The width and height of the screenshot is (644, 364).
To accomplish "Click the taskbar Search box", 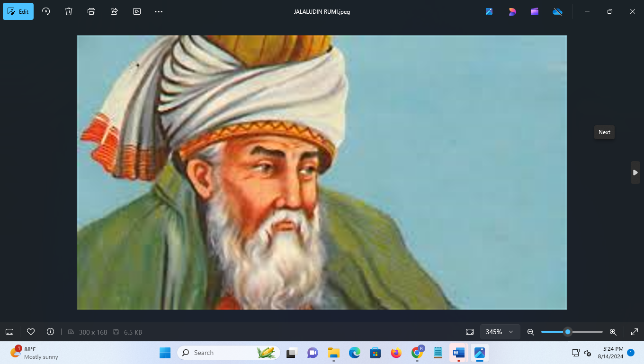I will click(x=229, y=353).
